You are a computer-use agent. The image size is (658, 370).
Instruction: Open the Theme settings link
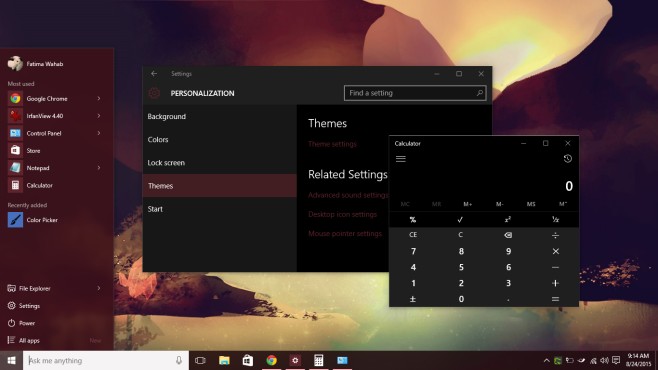332,144
